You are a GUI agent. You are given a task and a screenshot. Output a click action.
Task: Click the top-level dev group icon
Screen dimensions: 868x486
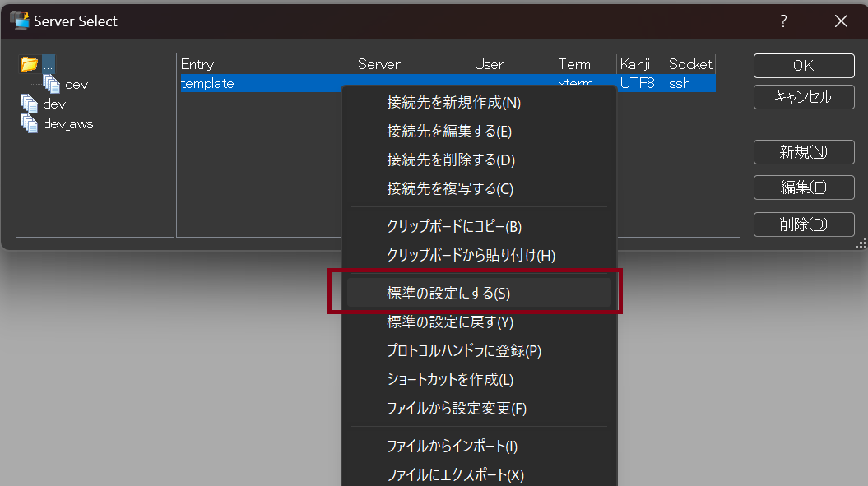[x=30, y=104]
